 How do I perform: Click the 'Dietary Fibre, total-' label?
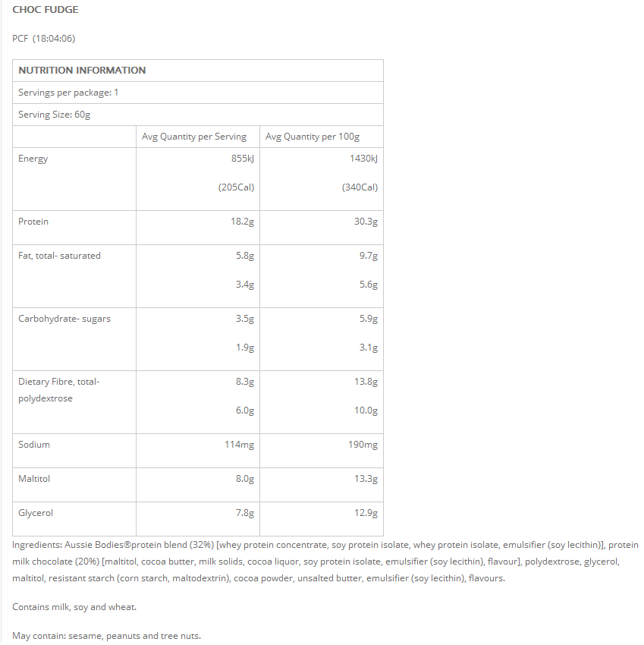(x=59, y=382)
